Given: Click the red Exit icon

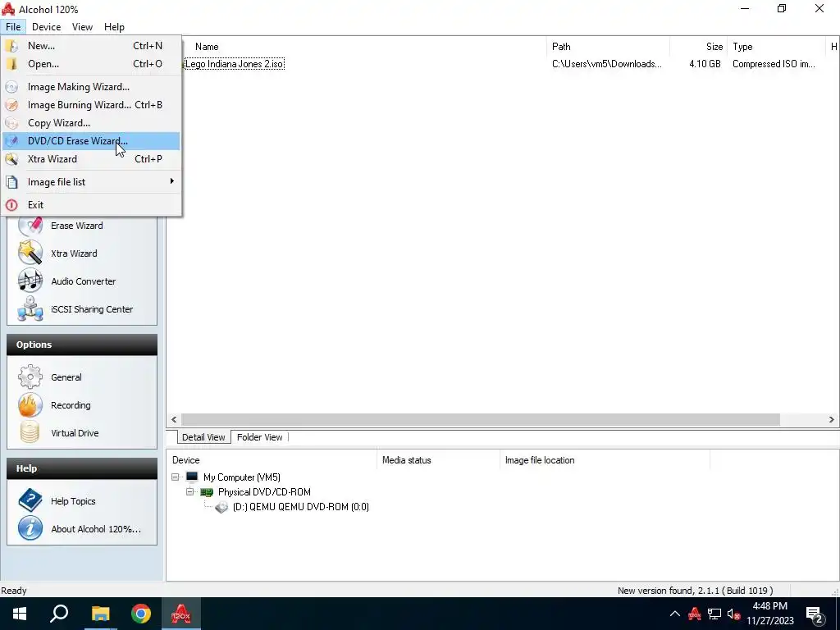Looking at the screenshot, I should [x=11, y=205].
